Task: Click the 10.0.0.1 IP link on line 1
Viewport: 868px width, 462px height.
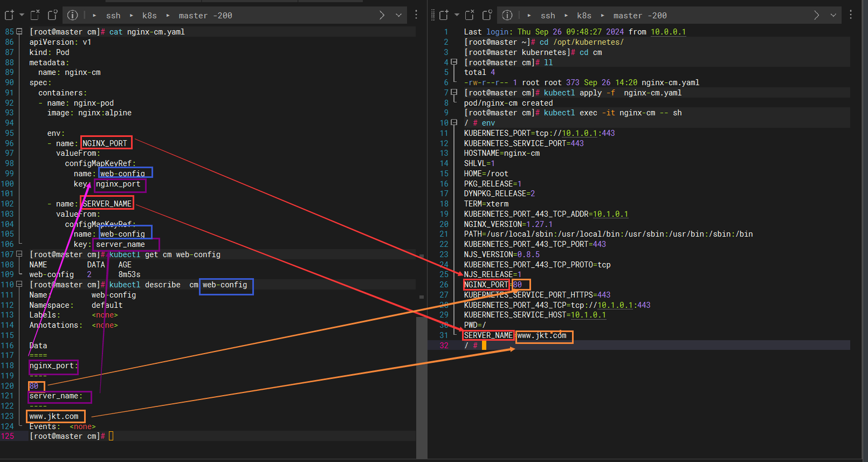Action: [x=669, y=32]
